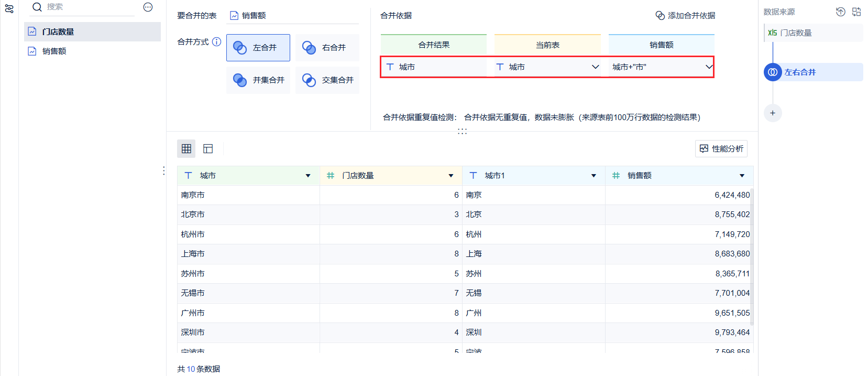Switch to data grid view icon

point(186,149)
